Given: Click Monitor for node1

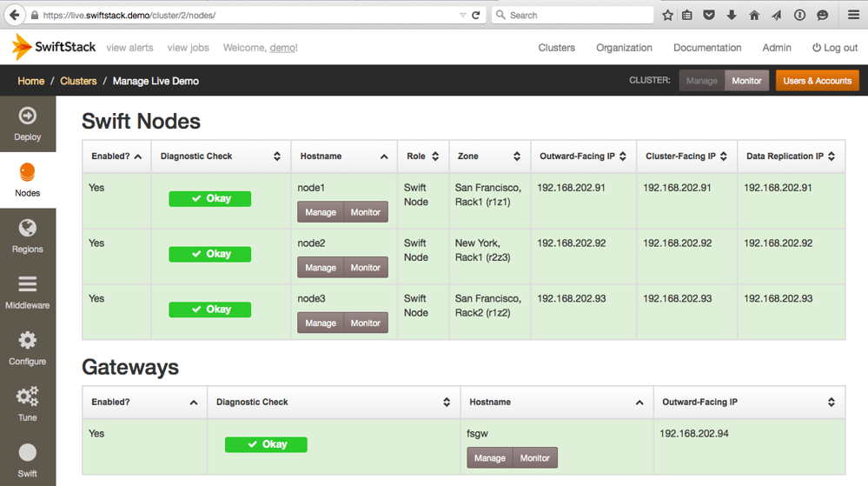Looking at the screenshot, I should 365,211.
